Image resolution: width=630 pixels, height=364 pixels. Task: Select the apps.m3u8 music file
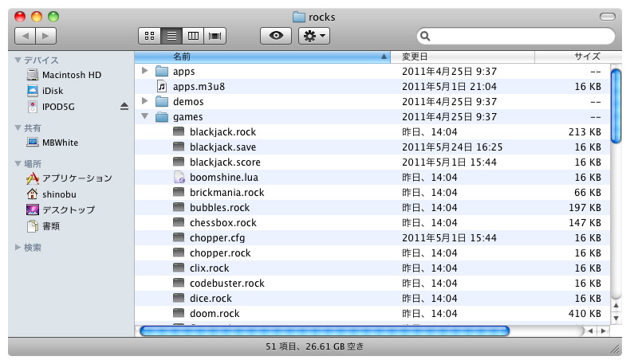tap(162, 87)
